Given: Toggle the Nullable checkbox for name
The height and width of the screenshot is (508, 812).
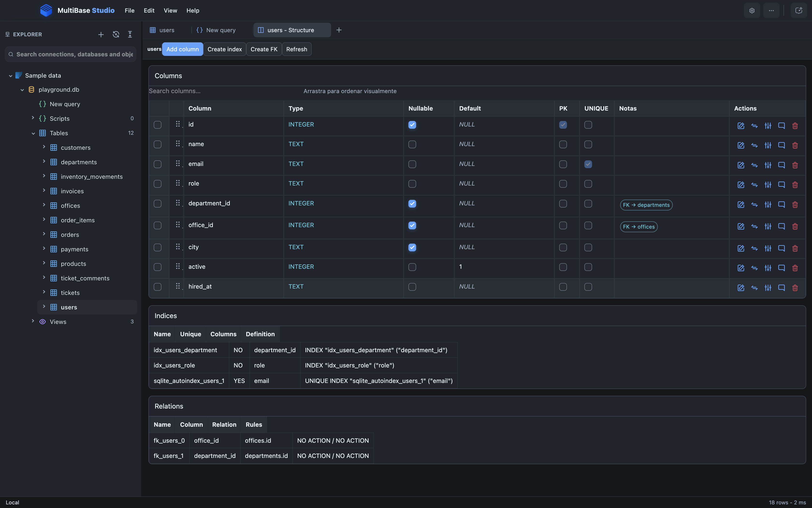Looking at the screenshot, I should click(x=412, y=144).
